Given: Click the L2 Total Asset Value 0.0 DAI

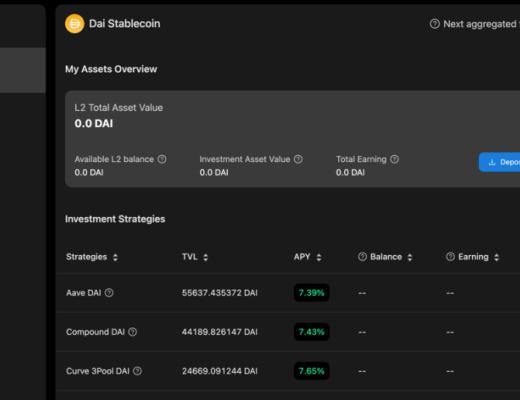Looking at the screenshot, I should (94, 123).
